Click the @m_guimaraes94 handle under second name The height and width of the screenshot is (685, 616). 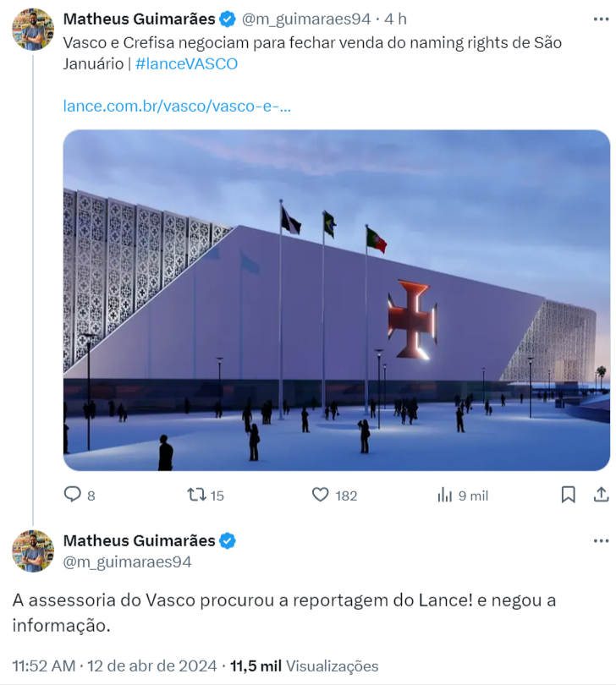tap(127, 562)
